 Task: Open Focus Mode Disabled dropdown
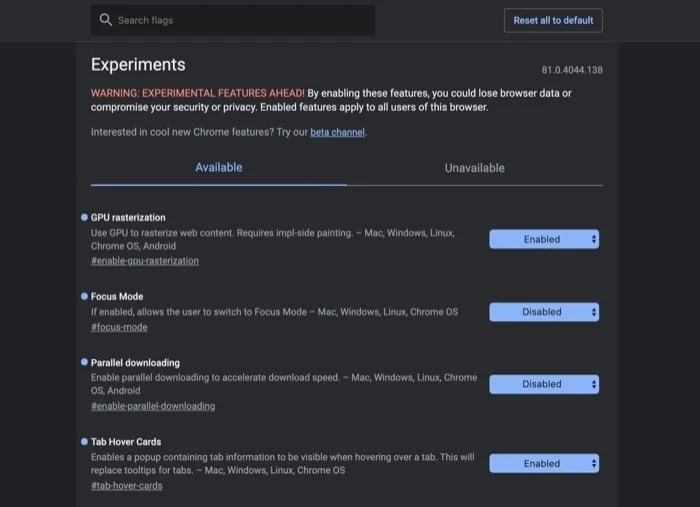click(x=544, y=312)
